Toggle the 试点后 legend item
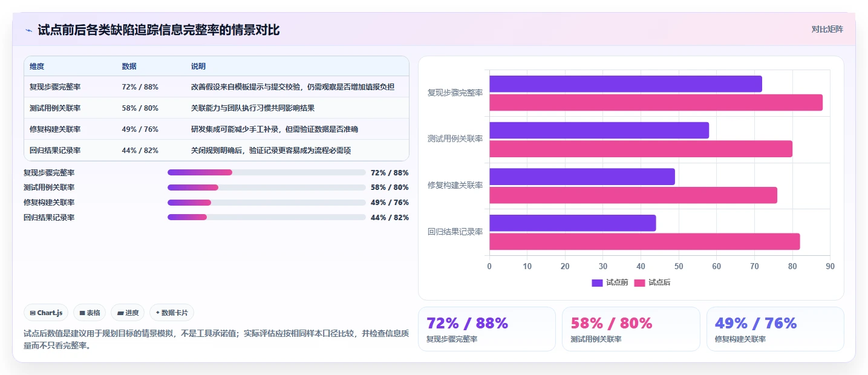This screenshot has width=868, height=375. tap(652, 282)
